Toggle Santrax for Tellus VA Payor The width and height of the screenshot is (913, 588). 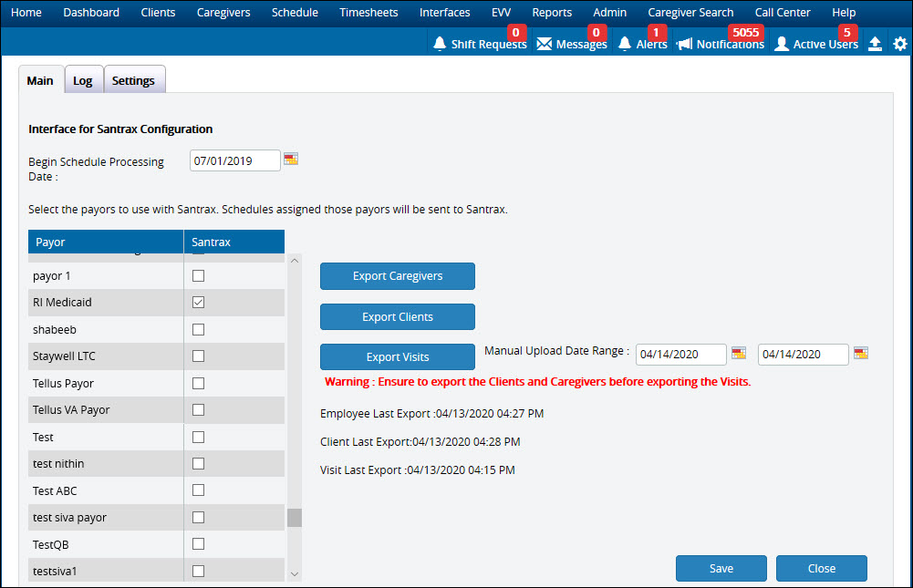tap(199, 410)
